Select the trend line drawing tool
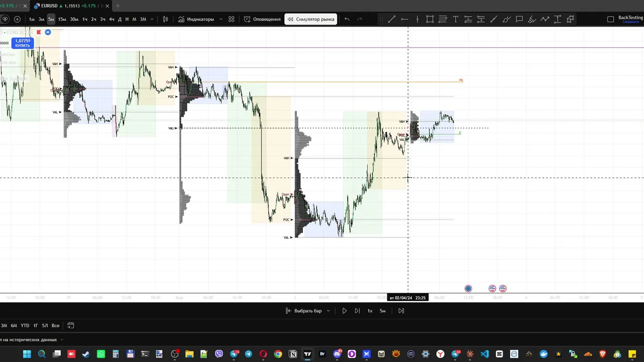The width and height of the screenshot is (644, 362). tap(391, 19)
